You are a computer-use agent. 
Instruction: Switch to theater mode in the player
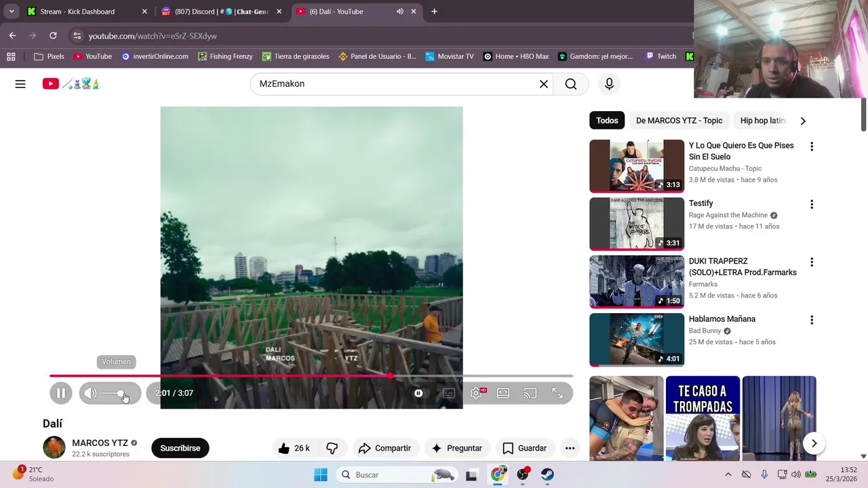503,393
